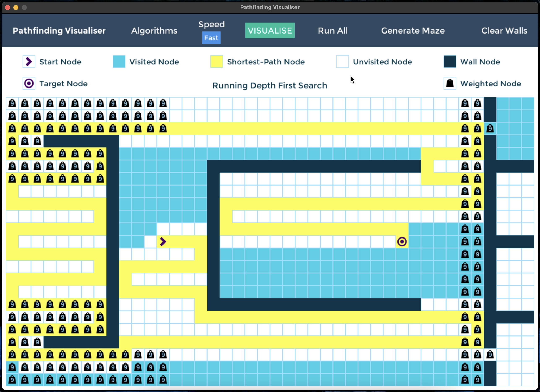540x392 pixels.
Task: Click the Wall Node dark legend swatch
Action: 449,62
